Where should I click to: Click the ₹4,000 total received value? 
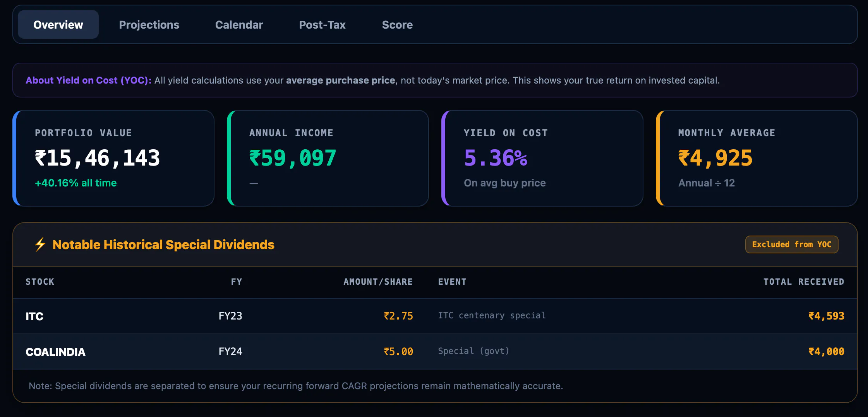pos(826,352)
